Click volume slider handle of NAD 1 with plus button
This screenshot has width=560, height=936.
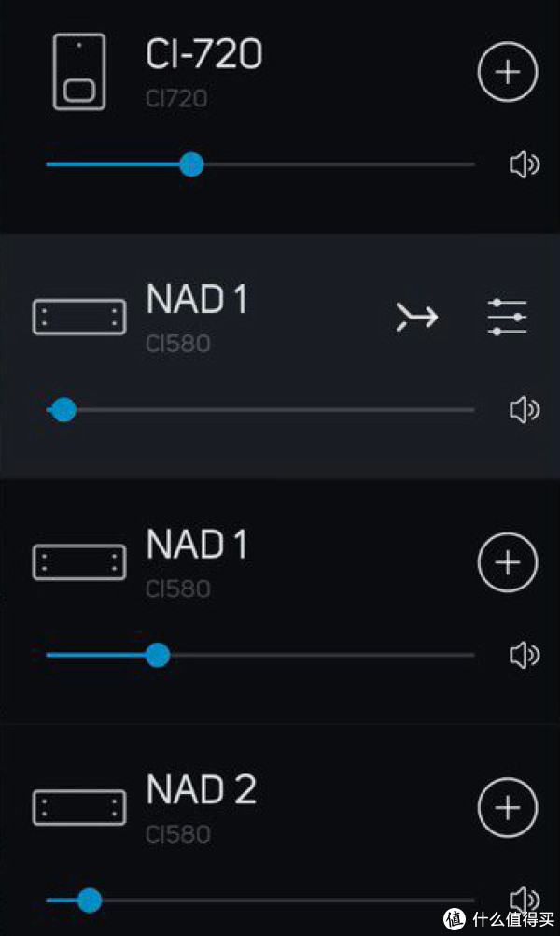pos(158,655)
